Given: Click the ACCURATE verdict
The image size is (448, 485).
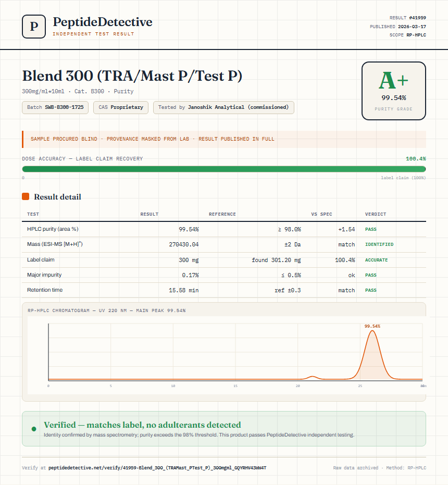Looking at the screenshot, I should pyautogui.click(x=376, y=260).
